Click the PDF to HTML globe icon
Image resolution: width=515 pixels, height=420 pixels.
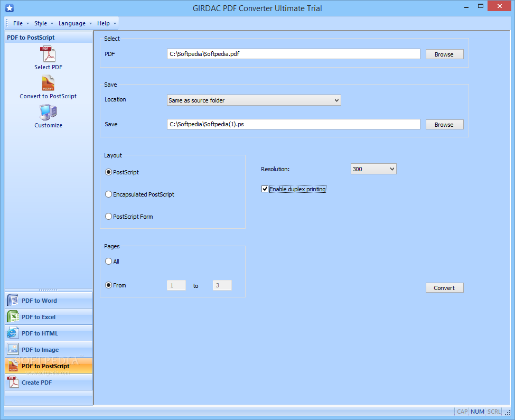point(13,333)
